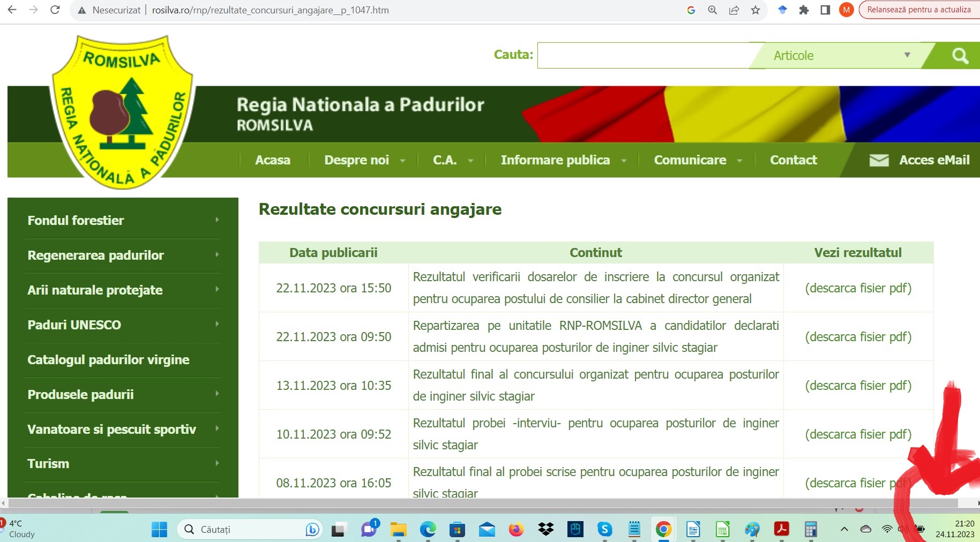The image size is (980, 542).
Task: Click the Cauta search input field
Action: [x=643, y=56]
